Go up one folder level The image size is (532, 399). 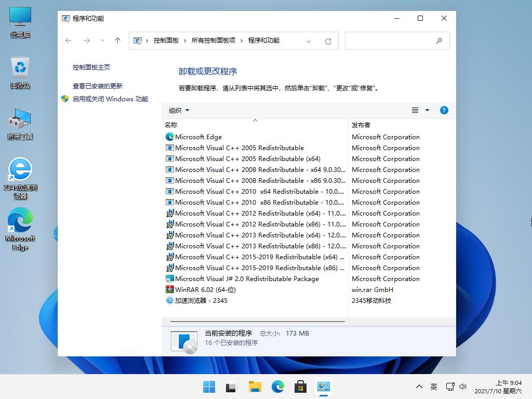tap(118, 41)
